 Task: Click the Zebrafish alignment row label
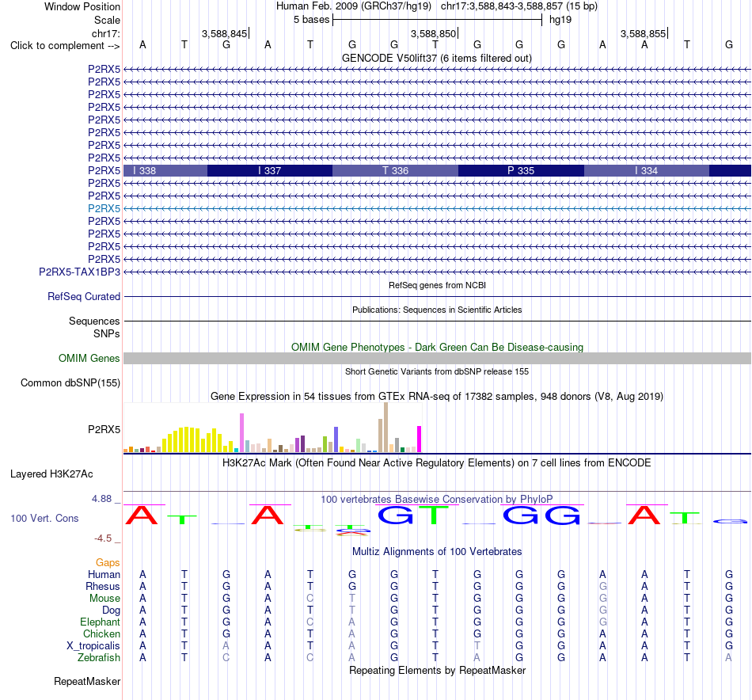tap(99, 657)
